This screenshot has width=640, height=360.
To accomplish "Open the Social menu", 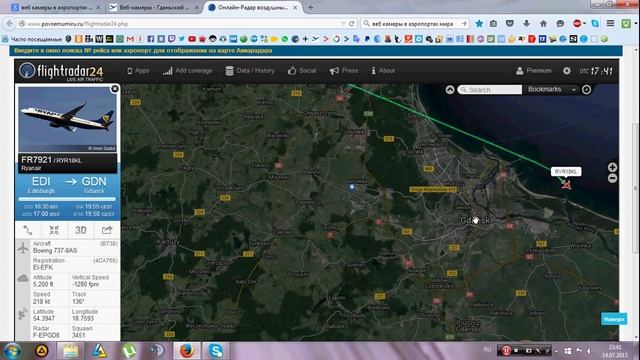I will (x=302, y=71).
